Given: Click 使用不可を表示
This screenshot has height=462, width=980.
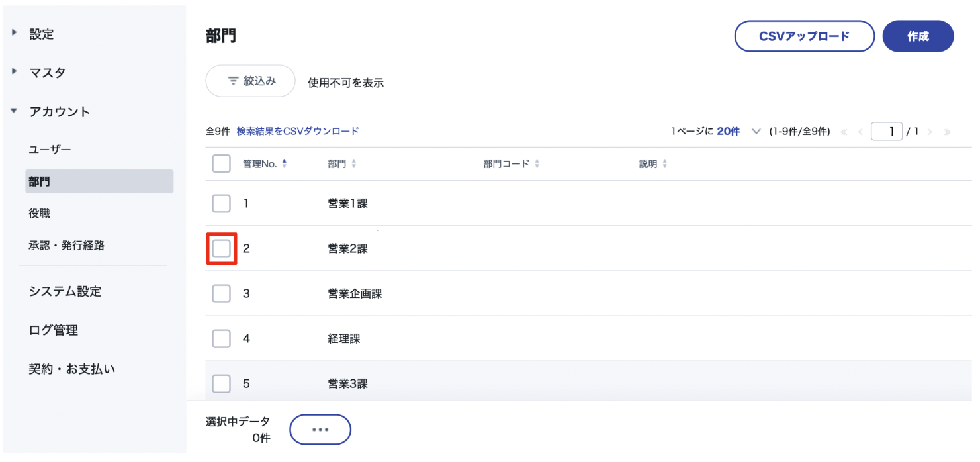Looking at the screenshot, I should pos(346,83).
